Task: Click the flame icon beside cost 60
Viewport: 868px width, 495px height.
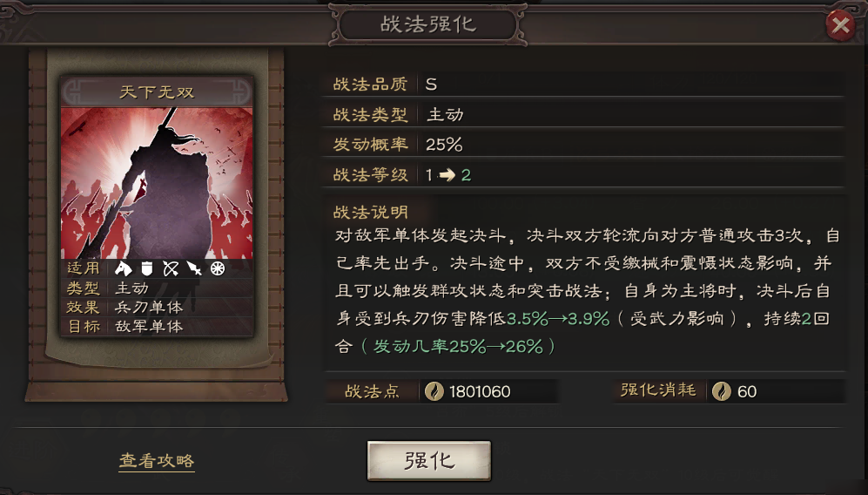Action: [722, 391]
